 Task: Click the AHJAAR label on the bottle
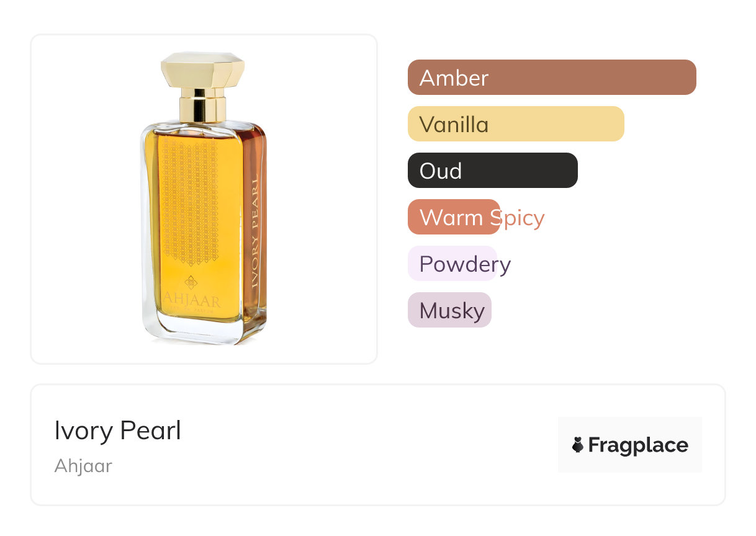pos(191,301)
